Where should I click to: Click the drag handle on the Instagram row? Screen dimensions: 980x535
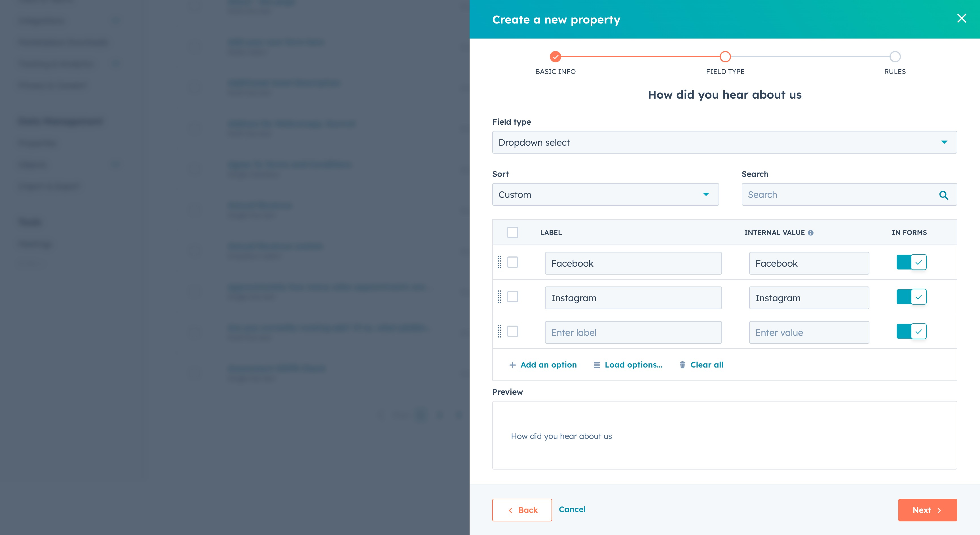499,297
